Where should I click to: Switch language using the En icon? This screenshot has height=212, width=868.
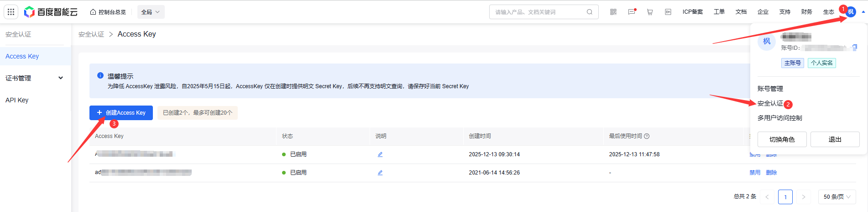coord(668,12)
